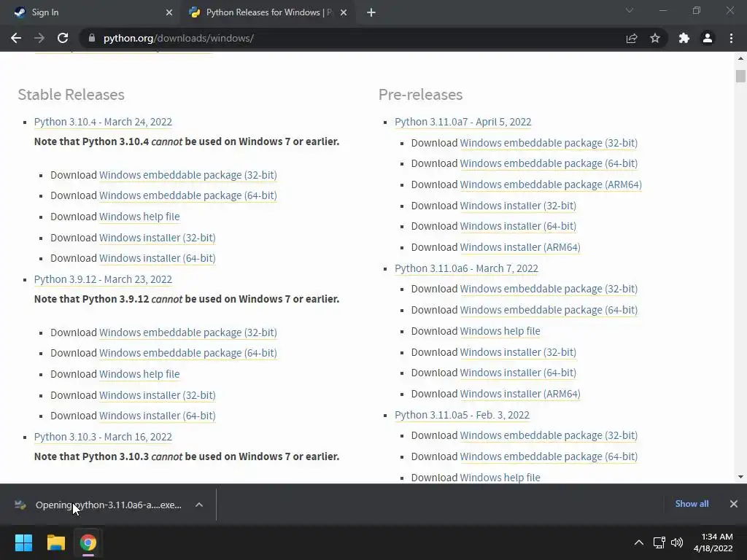Download Python 3.10.4 Windows installer (64-bit)
This screenshot has height=560, width=747.
158,258
